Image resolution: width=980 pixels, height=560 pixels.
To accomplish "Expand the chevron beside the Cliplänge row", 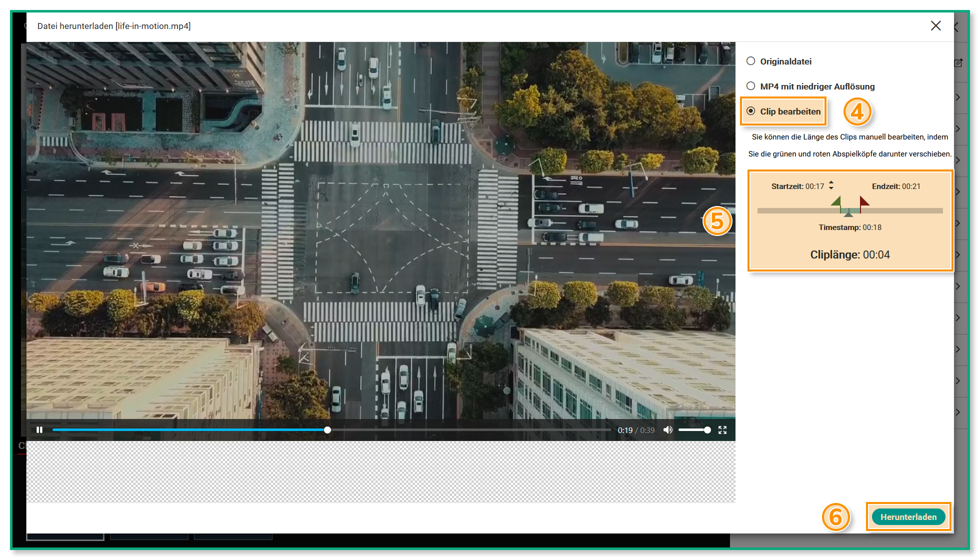I will pos(957,254).
